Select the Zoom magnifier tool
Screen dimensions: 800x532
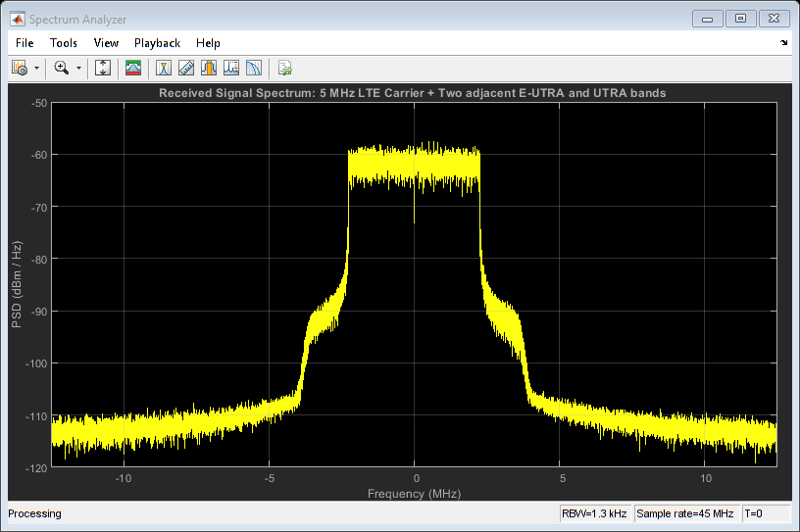(x=61, y=68)
